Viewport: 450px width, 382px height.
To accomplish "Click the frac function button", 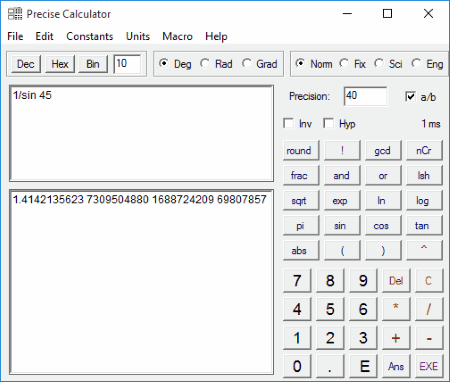I will (x=301, y=175).
